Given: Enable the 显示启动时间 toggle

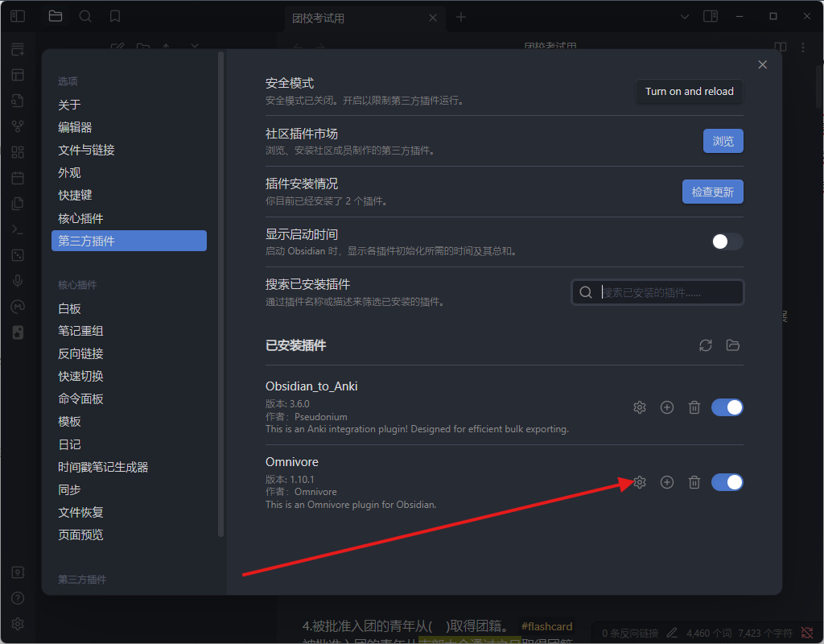Looking at the screenshot, I should click(x=727, y=242).
